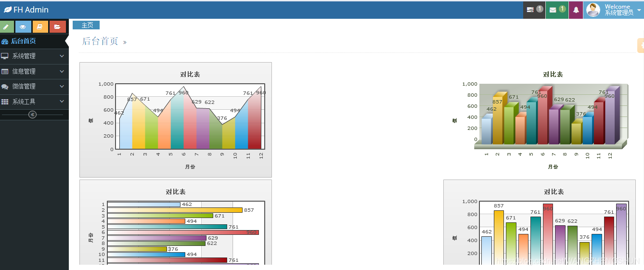644x270 pixels.
Task: Click the leaf logo icon beside FH Admin
Action: [8, 10]
